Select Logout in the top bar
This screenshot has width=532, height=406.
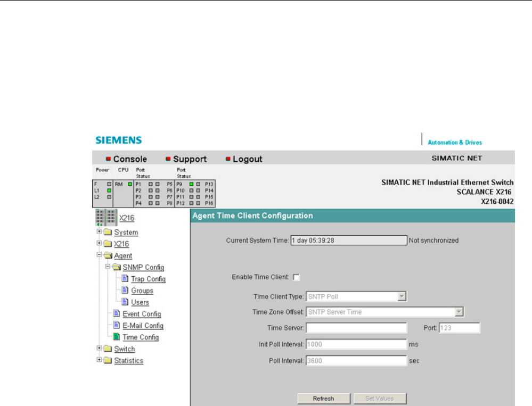tap(247, 159)
